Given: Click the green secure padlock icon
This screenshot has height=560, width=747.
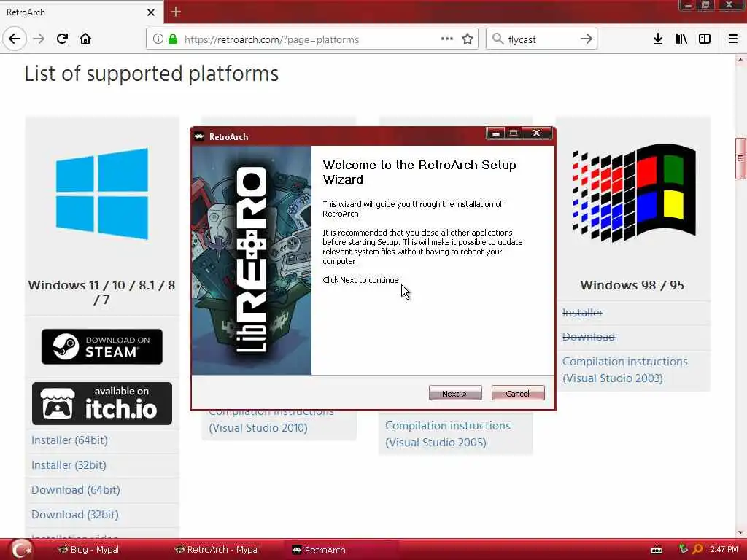Looking at the screenshot, I should point(172,39).
